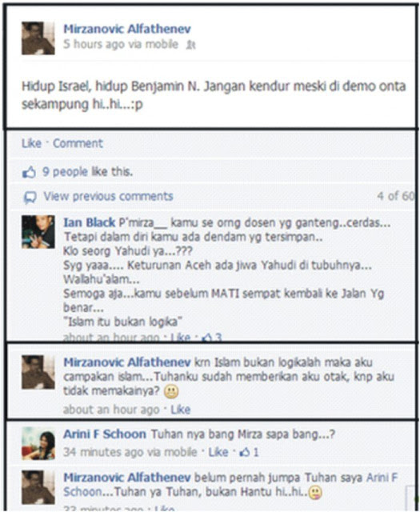Click the thumbs-up count on Ian Black's comment

tap(212, 337)
